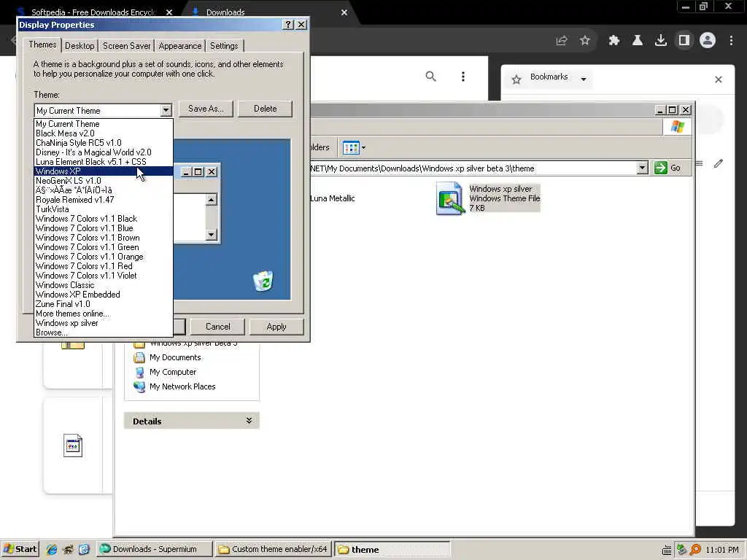Viewport: 747px width, 560px height.
Task: Choose Black Mesa v2.0 theme
Action: coord(104,133)
